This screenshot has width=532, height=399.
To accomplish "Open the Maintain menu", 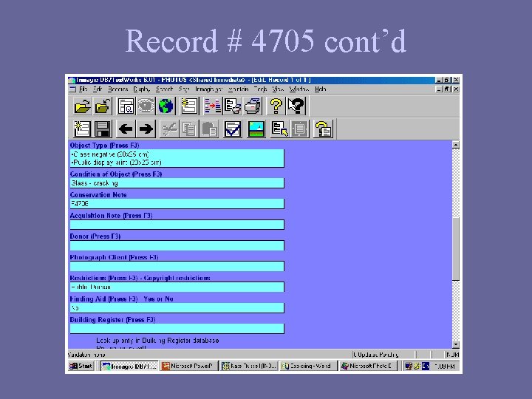I will (238, 89).
